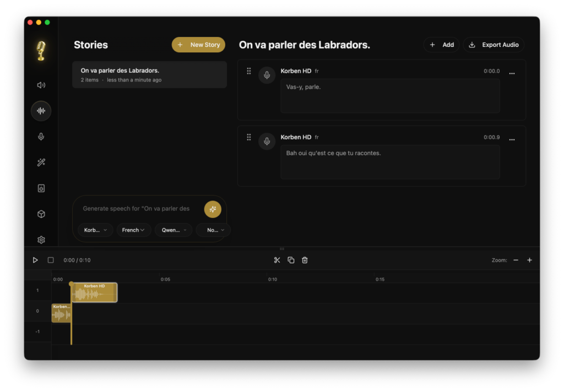The image size is (564, 392).
Task: Open the three-dot menu for the 0:00.9 item
Action: pyautogui.click(x=512, y=139)
